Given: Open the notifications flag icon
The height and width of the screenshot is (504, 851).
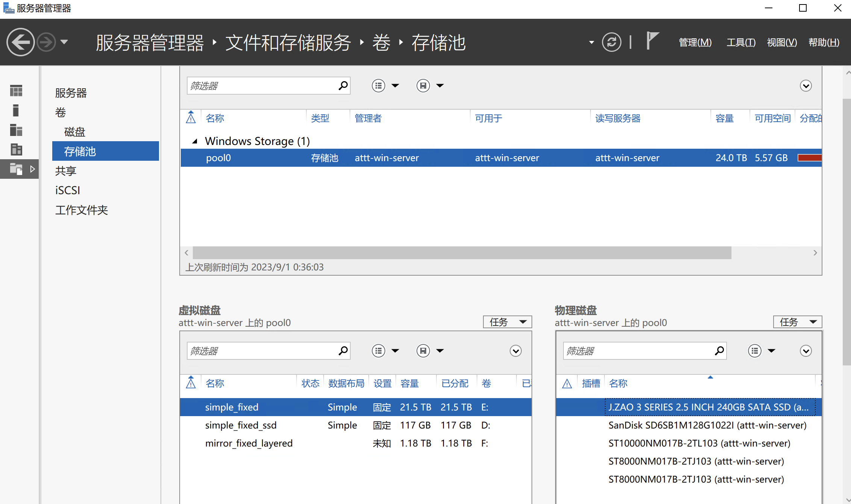Looking at the screenshot, I should click(x=652, y=41).
